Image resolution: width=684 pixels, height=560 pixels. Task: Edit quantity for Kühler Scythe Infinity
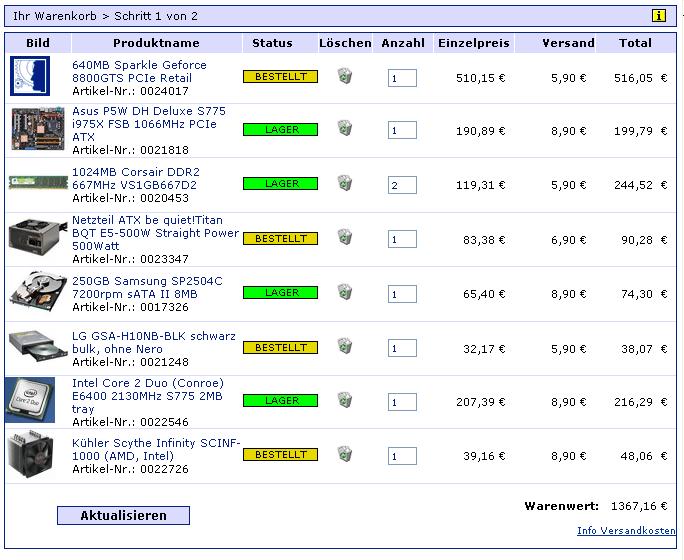coord(402,456)
